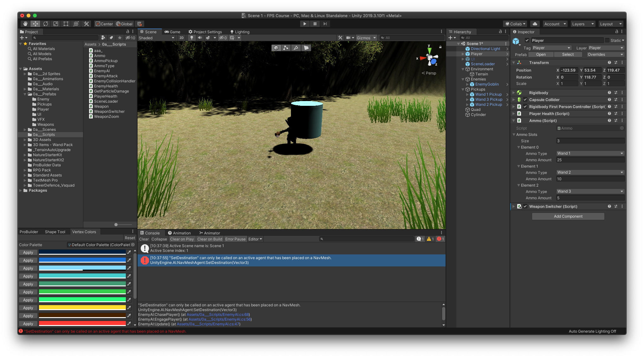644x358 pixels.
Task: Expand the Rigidbody component
Action: coord(513,93)
